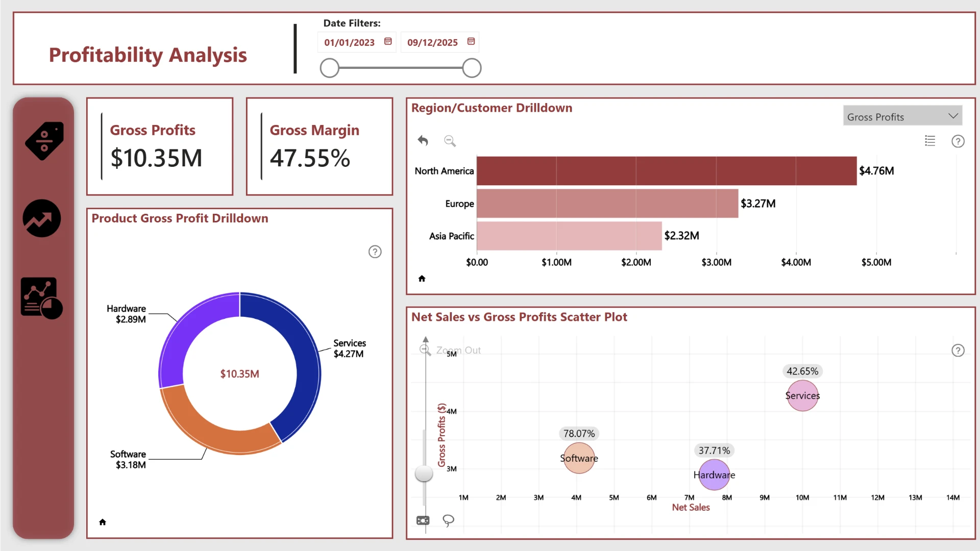980x551 pixels.
Task: Click the Hardware $2.89M donut label
Action: (126, 314)
